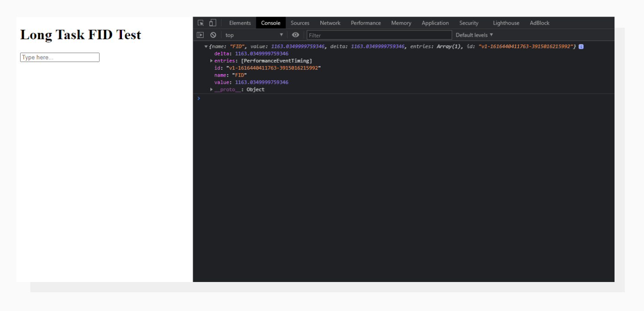This screenshot has width=644, height=311.
Task: Click the Type here text box
Action: pos(60,57)
